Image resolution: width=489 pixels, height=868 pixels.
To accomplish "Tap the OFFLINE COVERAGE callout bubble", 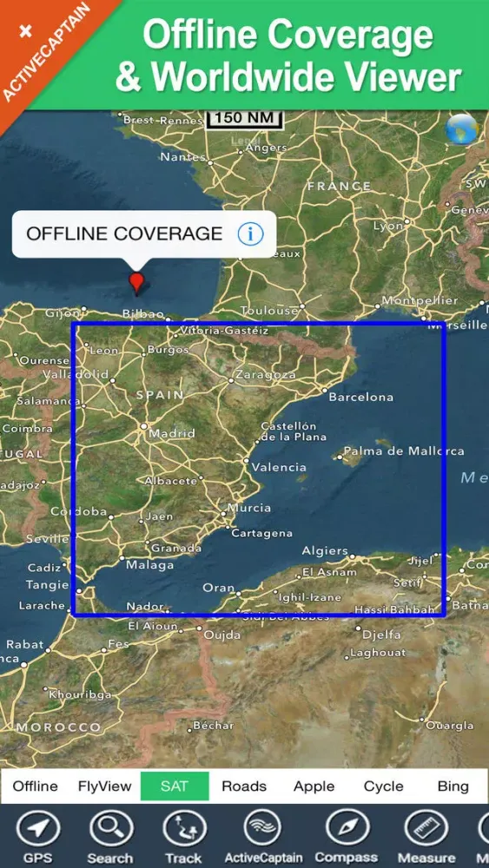I will (x=144, y=234).
